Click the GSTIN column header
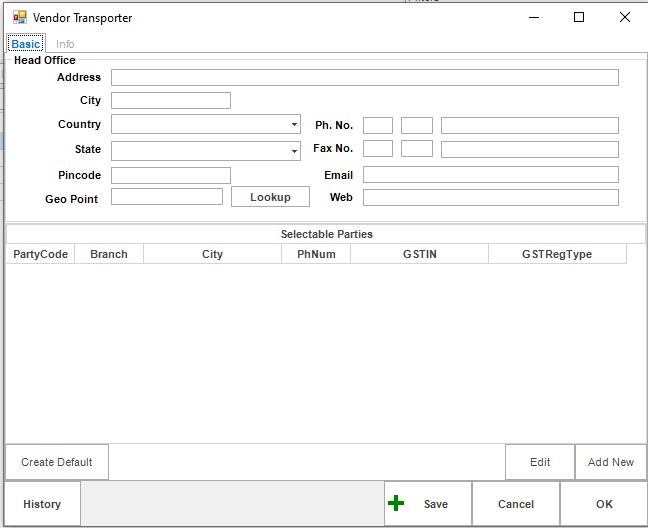The width and height of the screenshot is (648, 528). [x=419, y=254]
